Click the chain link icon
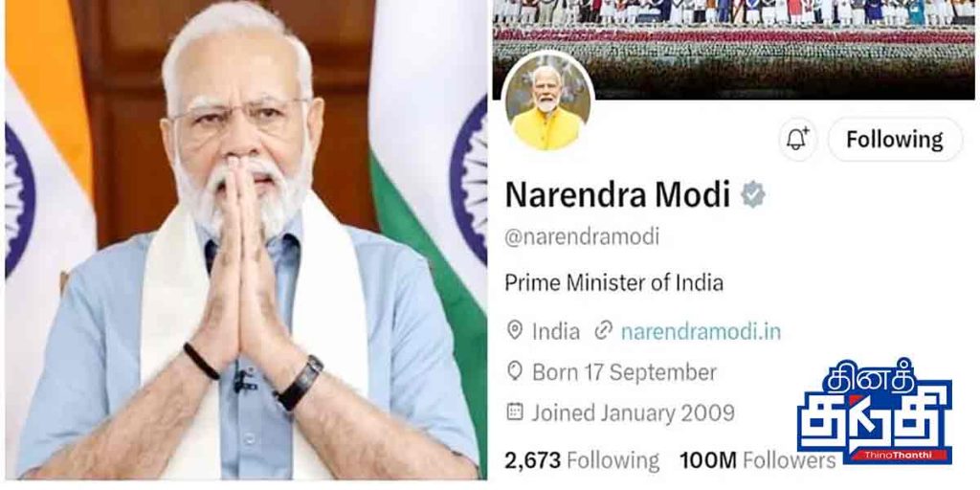Image resolution: width=980 pixels, height=490 pixels. coord(603,330)
